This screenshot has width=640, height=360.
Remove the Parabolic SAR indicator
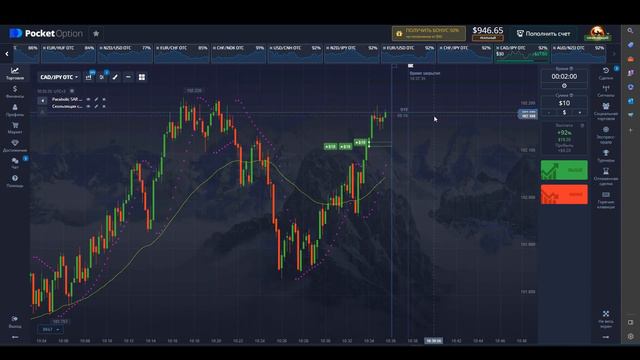104,99
